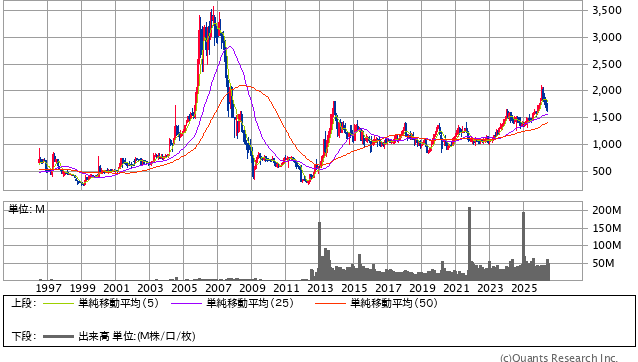Select the 単純移動平均(50) legend label
638x362 pixels.
coord(393,303)
